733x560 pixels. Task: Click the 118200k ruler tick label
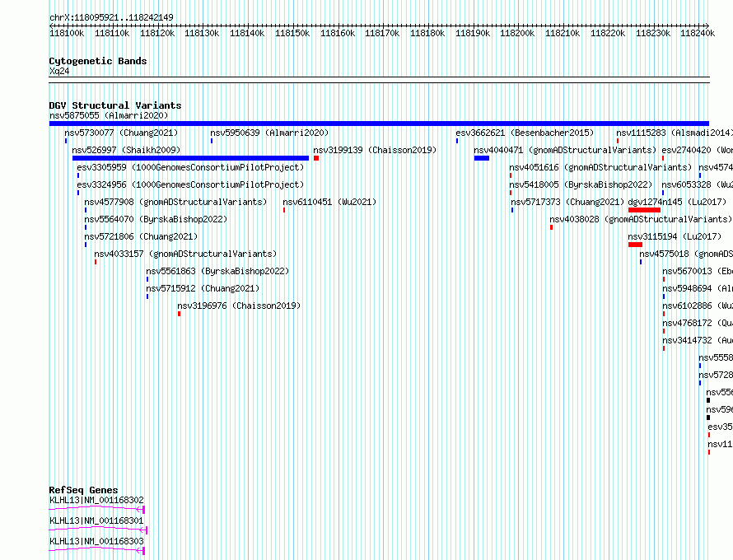point(517,33)
